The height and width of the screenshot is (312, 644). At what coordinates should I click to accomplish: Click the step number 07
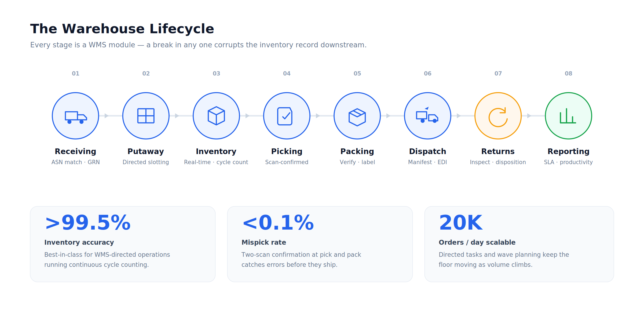click(498, 74)
